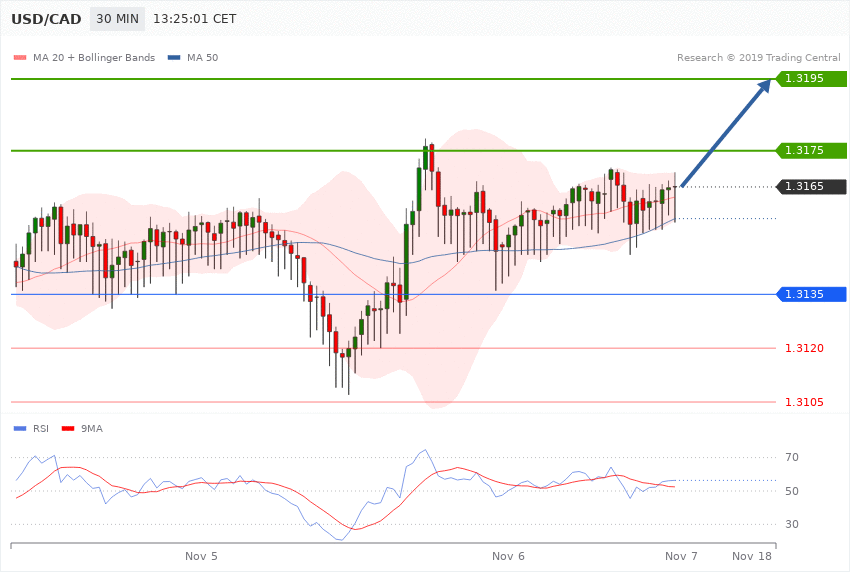Click the MA 50 legend label

click(x=202, y=57)
